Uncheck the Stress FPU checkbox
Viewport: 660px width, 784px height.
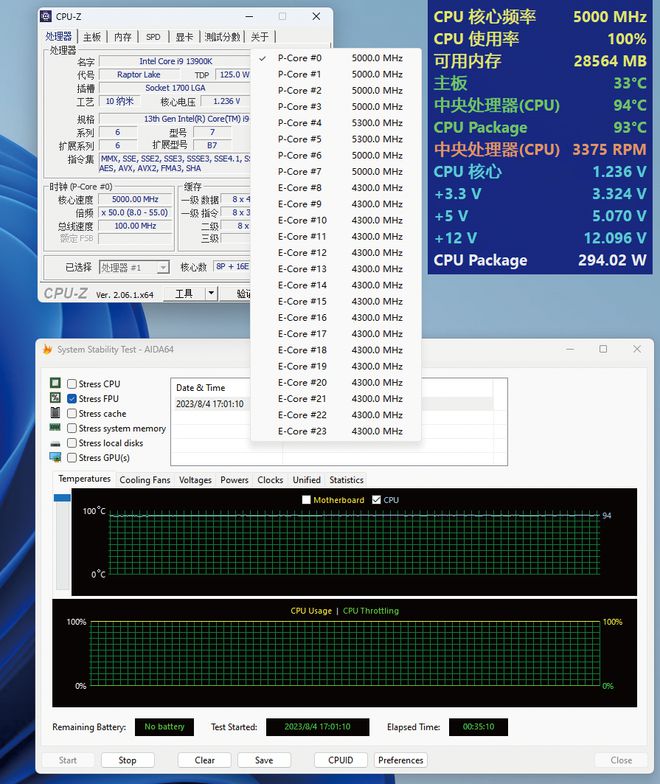[x=72, y=398]
